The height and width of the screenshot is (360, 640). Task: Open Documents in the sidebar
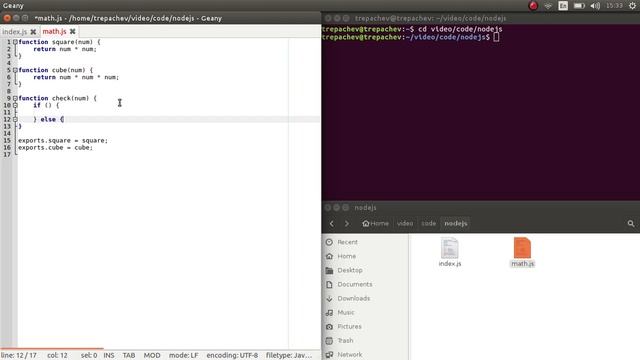pyautogui.click(x=355, y=284)
